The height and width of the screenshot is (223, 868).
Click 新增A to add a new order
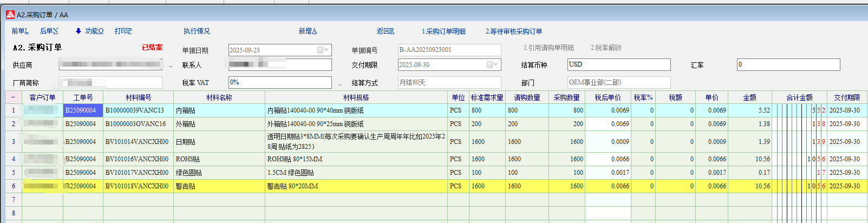click(308, 31)
